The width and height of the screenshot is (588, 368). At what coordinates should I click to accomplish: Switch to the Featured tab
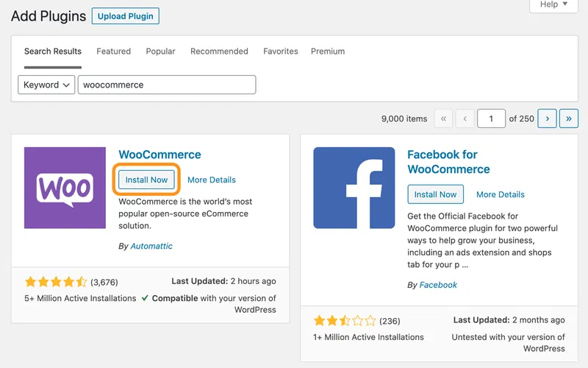pyautogui.click(x=113, y=52)
